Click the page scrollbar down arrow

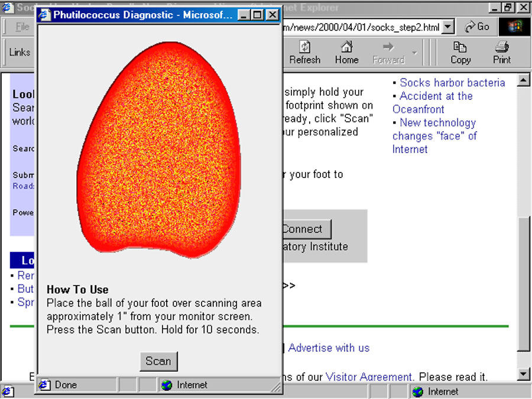click(x=523, y=374)
